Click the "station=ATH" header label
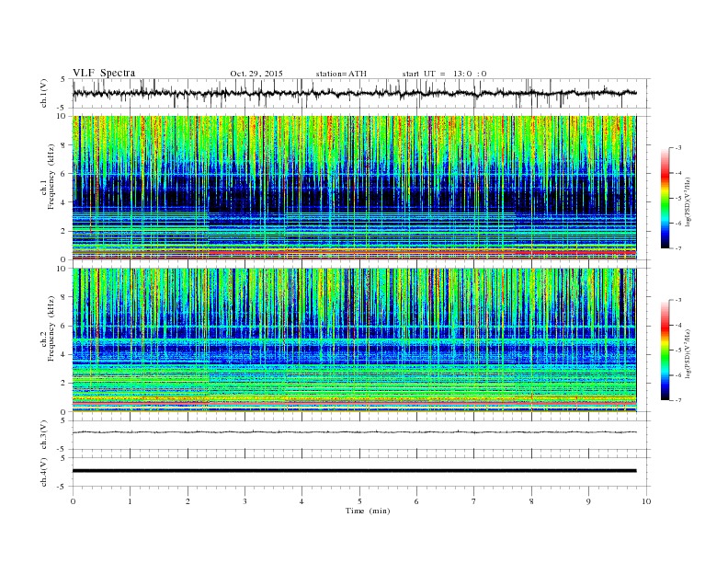728x563 pixels. 341,74
